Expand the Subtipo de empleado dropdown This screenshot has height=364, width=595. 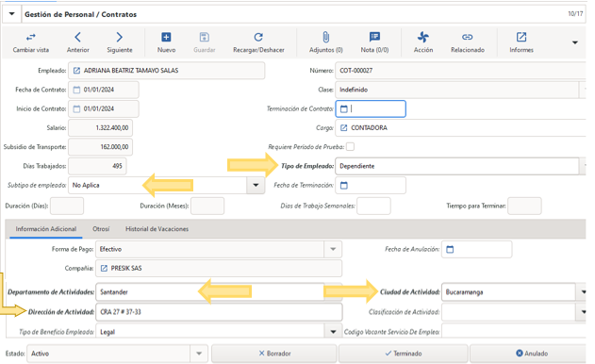(256, 185)
